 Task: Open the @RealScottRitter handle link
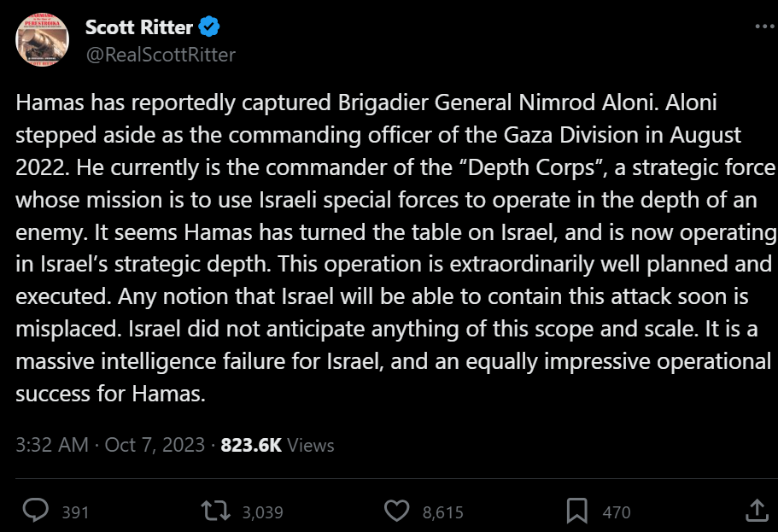[x=160, y=55]
